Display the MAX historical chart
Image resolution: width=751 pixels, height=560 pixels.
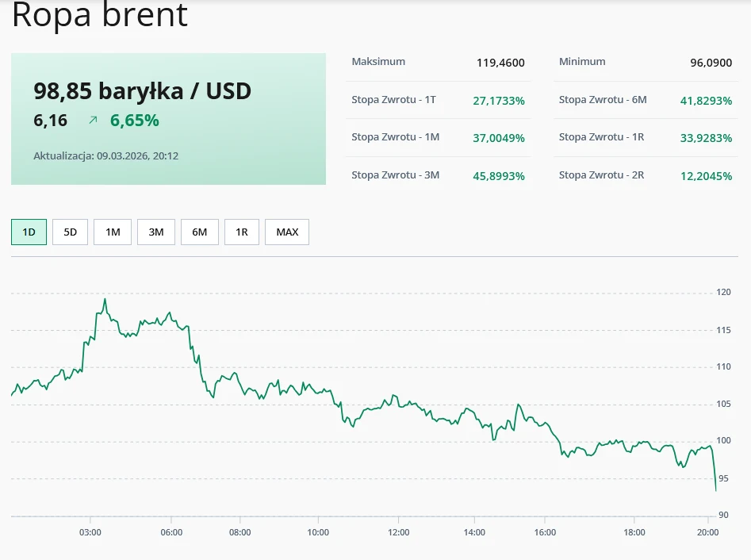coord(287,232)
